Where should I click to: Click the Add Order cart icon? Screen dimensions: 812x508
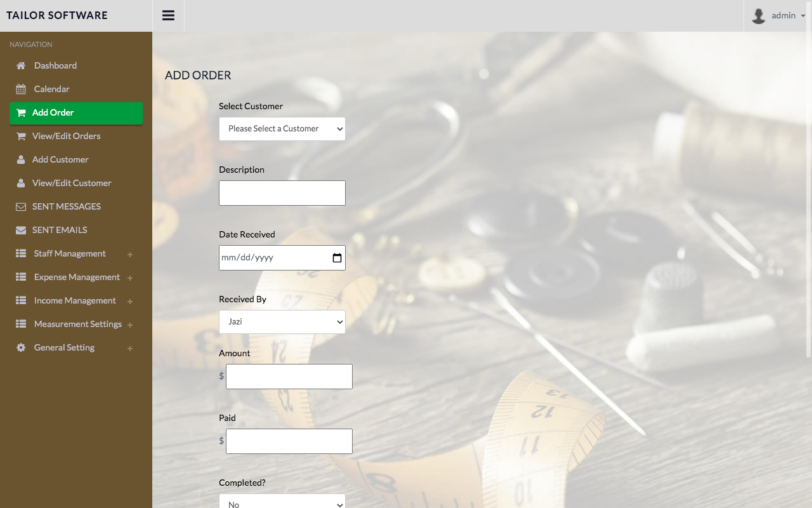coord(21,112)
